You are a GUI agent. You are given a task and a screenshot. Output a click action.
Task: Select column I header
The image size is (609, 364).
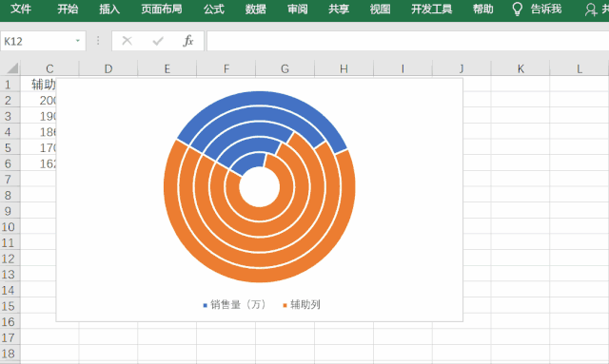point(403,68)
